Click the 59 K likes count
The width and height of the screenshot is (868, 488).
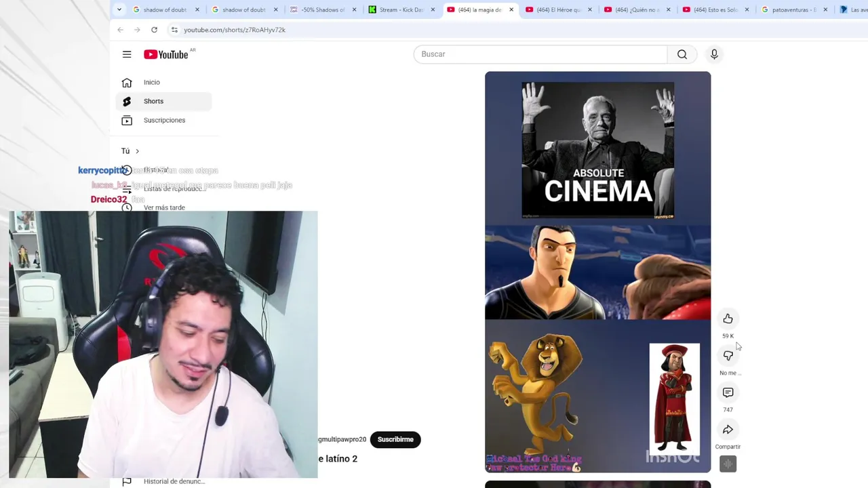click(x=728, y=336)
